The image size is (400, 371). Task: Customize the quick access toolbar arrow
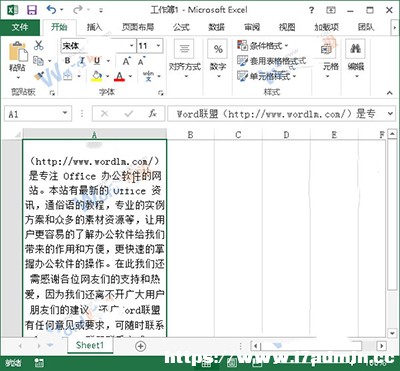[101, 10]
